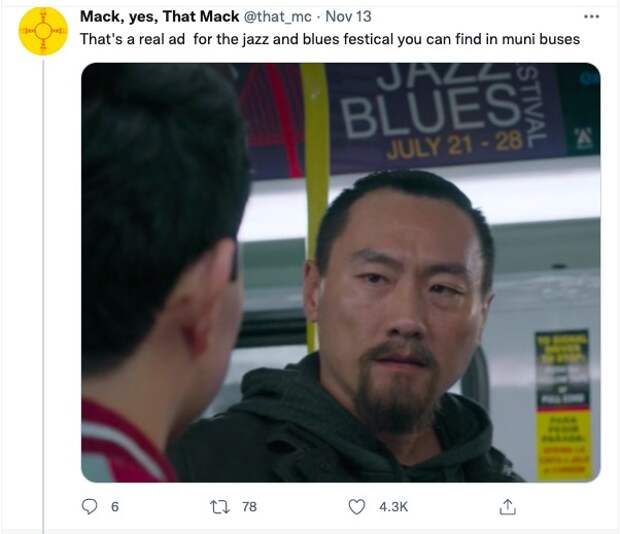Image resolution: width=620 pixels, height=534 pixels.
Task: Click the yellow circular profile avatar
Action: click(43, 31)
